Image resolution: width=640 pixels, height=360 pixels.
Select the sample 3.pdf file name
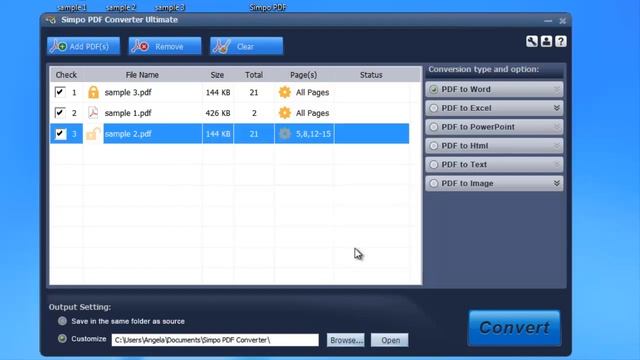128,93
